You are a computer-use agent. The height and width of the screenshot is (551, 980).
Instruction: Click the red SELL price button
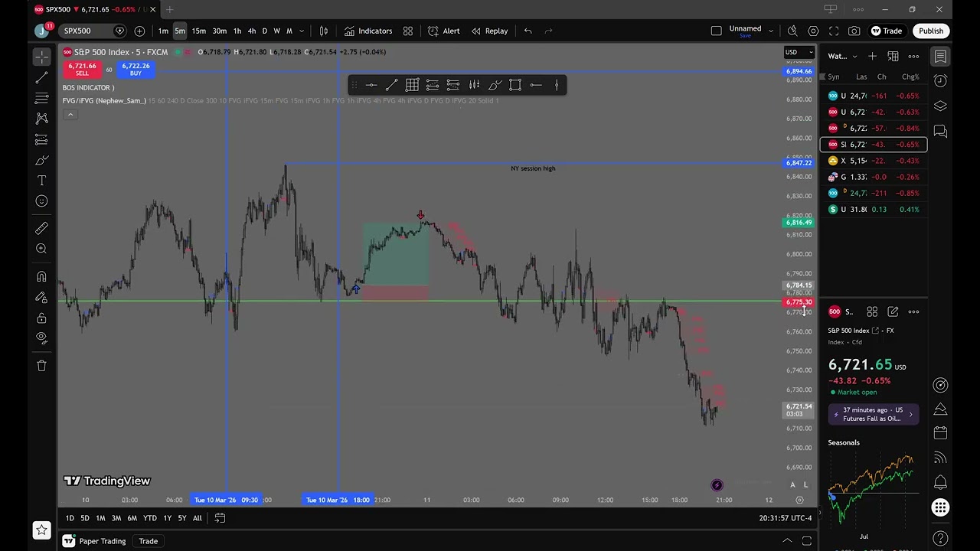(82, 70)
